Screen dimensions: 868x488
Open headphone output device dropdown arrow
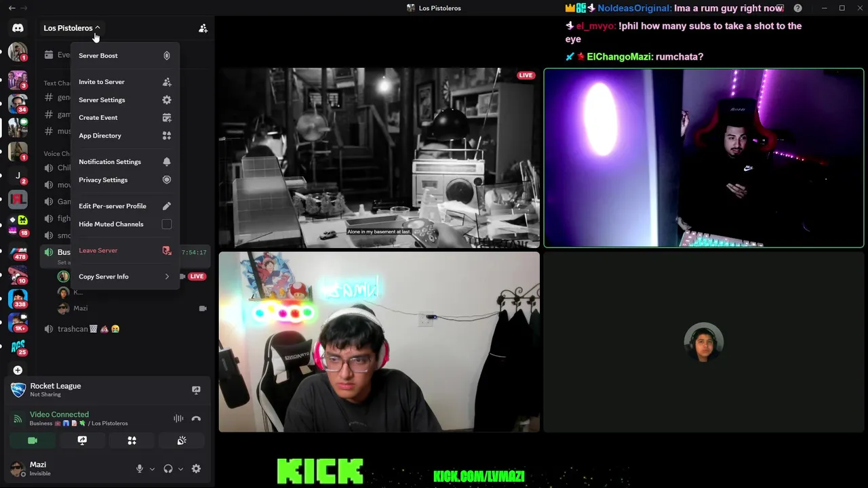(x=180, y=469)
